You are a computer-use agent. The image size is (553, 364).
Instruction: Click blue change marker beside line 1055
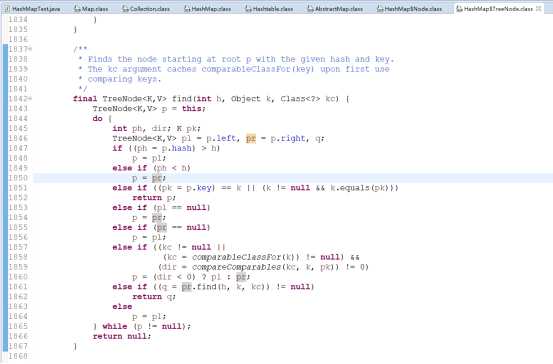[x=5, y=228]
